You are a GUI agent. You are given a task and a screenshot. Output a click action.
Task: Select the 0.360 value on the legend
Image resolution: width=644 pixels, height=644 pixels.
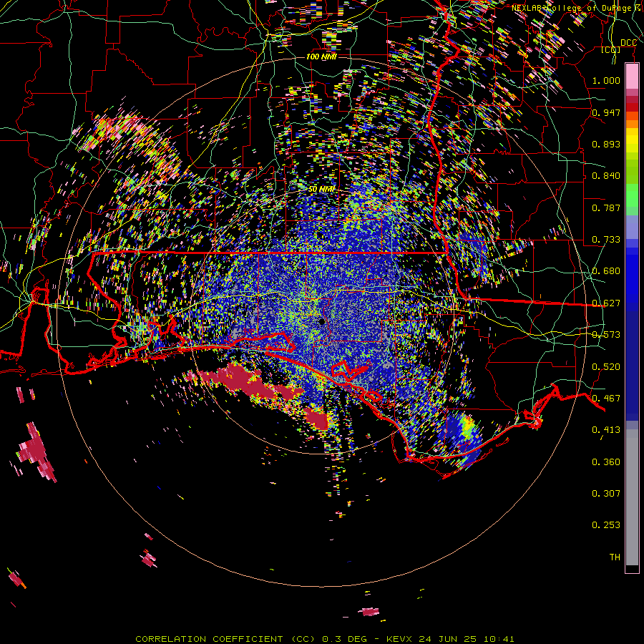click(x=606, y=462)
